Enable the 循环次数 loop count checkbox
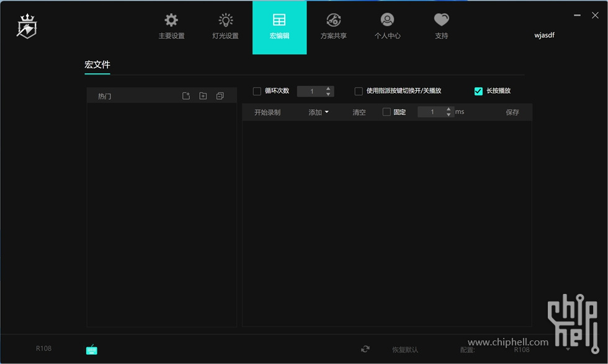Image resolution: width=608 pixels, height=364 pixels. click(x=257, y=91)
